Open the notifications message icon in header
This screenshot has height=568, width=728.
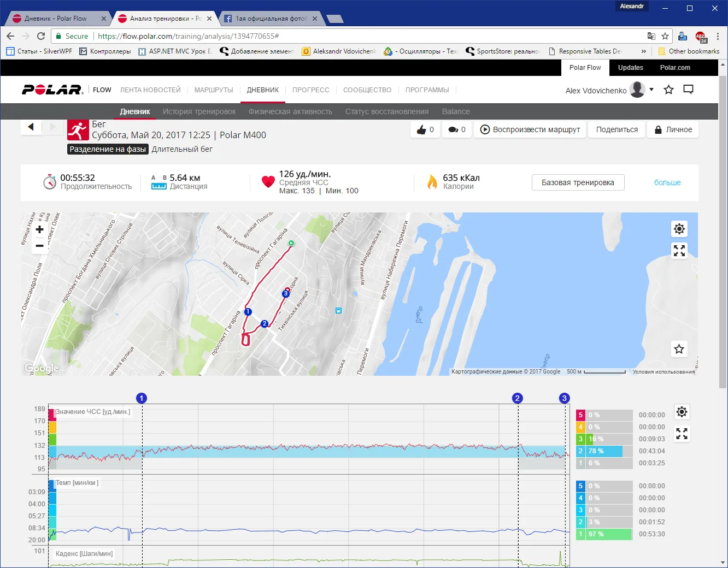pyautogui.click(x=688, y=90)
